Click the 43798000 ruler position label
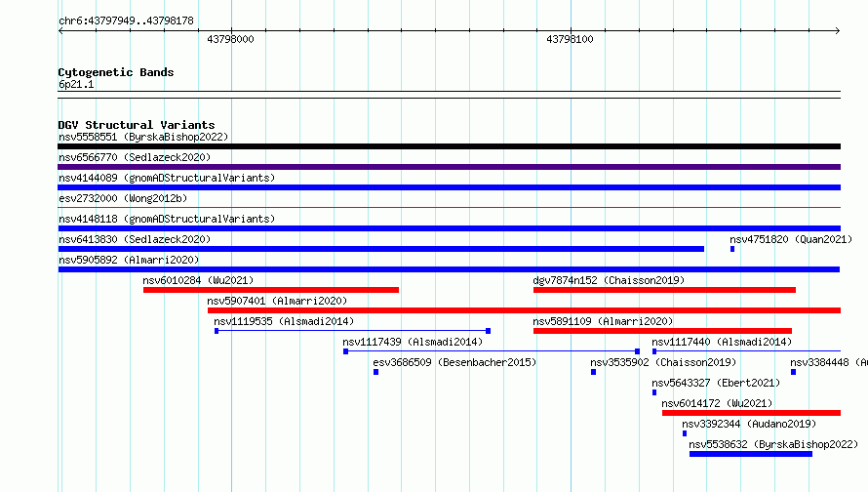Viewport: 868px width, 492px height. pyautogui.click(x=230, y=39)
